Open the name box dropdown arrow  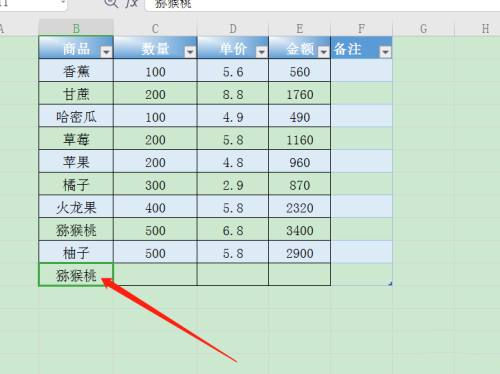pyautogui.click(x=63, y=3)
